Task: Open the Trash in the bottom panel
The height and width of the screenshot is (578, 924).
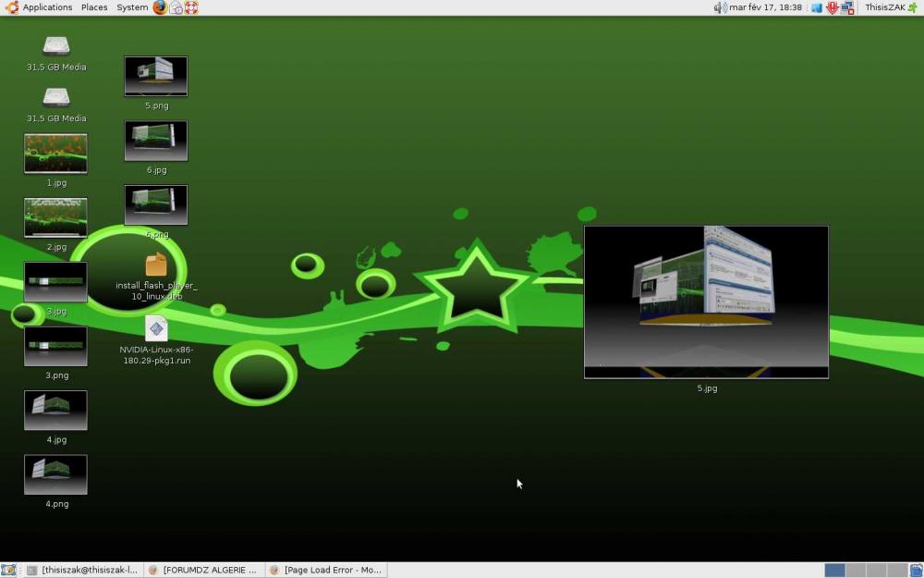Action: 916,571
